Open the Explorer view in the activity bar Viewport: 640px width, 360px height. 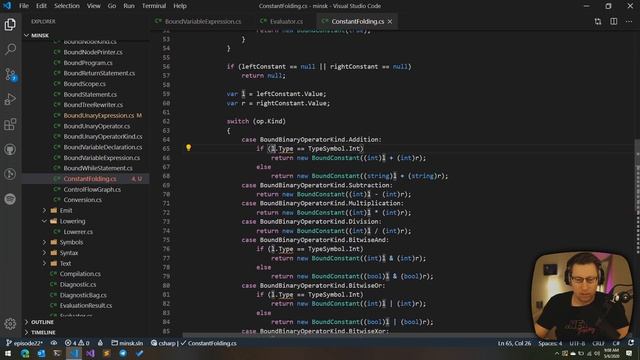point(10,24)
